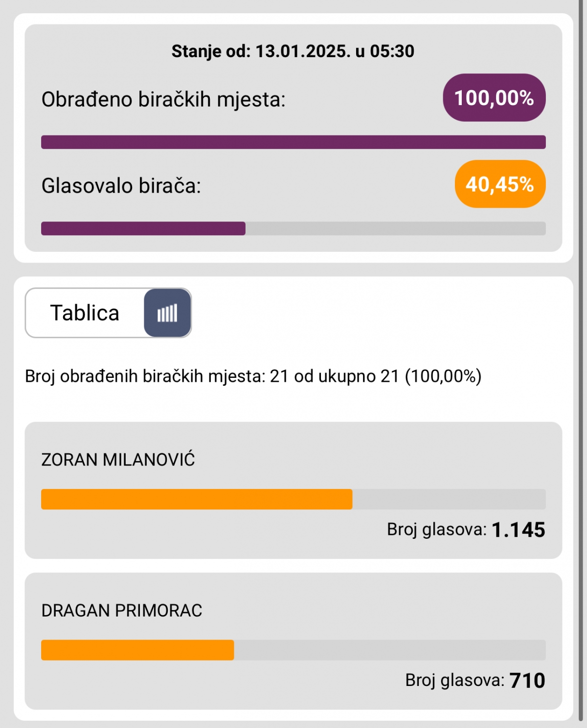Image resolution: width=587 pixels, height=728 pixels.
Task: Click the purple 100,00% badge
Action: click(x=494, y=98)
